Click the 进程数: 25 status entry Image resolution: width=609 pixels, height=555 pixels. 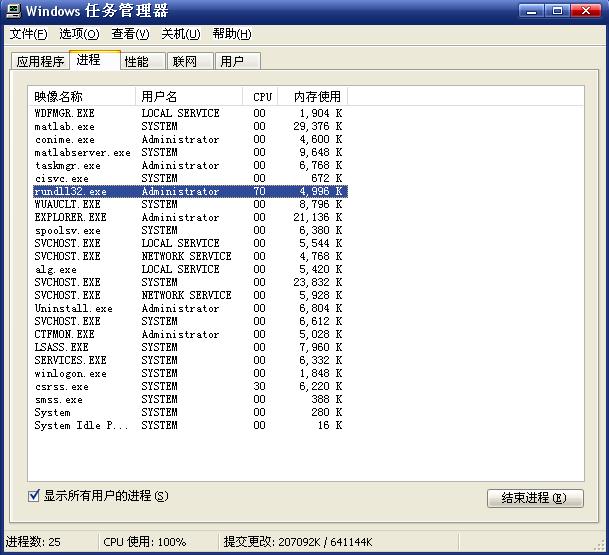coord(33,542)
